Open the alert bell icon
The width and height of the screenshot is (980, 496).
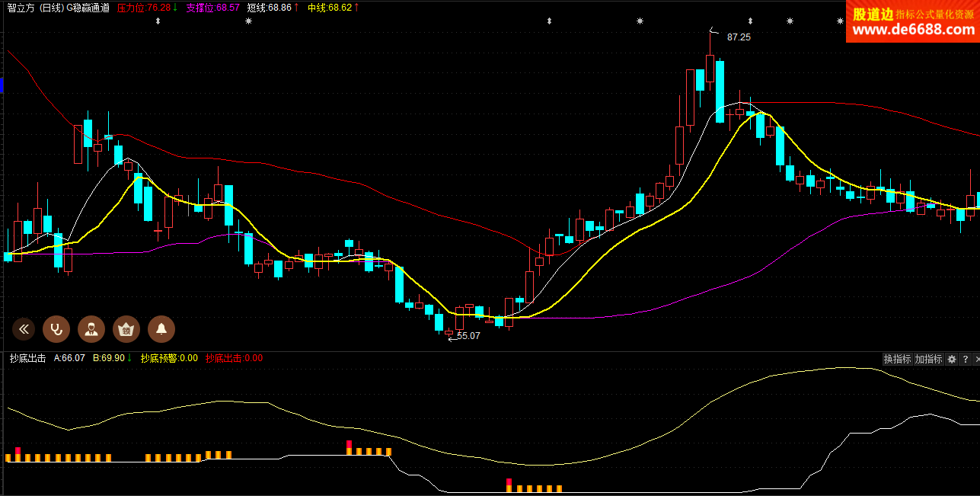point(161,329)
